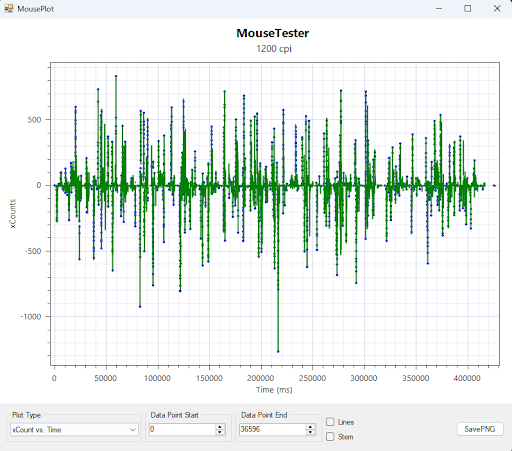Increase Data Point End with up arrow
Viewport: 512px width, 451px height.
[310, 427]
